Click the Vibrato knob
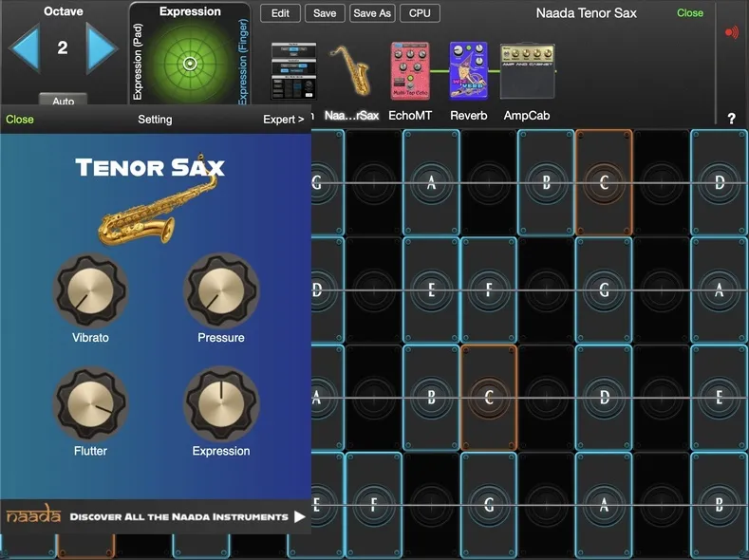 tap(90, 290)
